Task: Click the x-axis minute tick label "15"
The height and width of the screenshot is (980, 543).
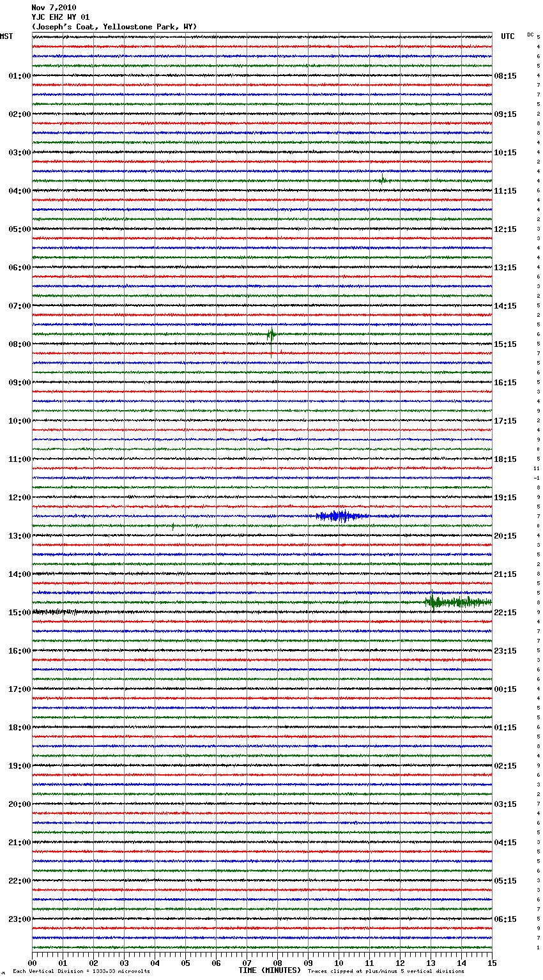Action: pos(492,963)
